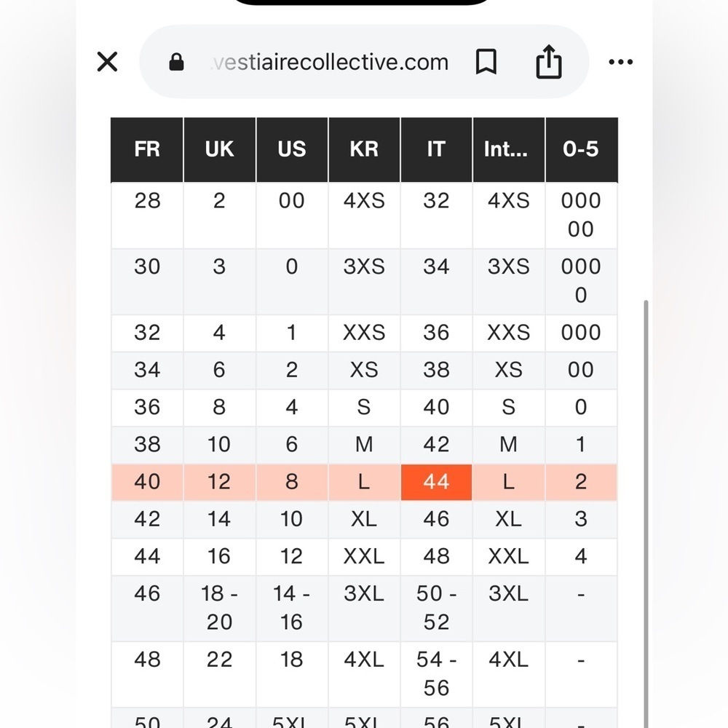This screenshot has height=728, width=728.
Task: Tap the padlock security icon
Action: 176,63
